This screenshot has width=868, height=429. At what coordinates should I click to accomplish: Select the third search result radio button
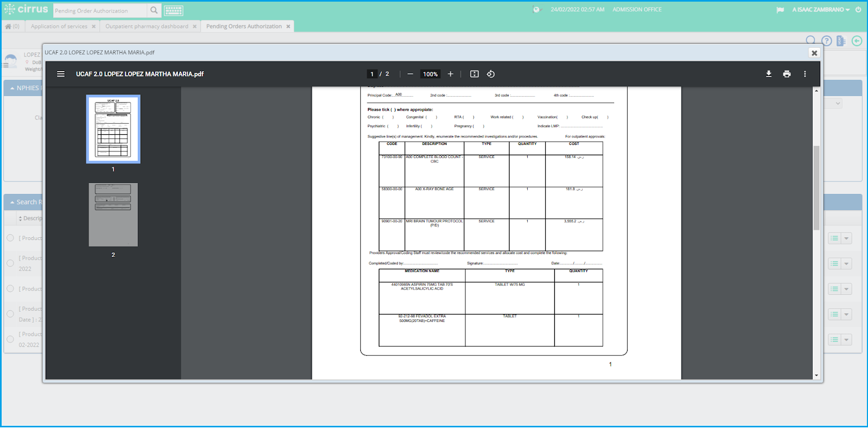(10, 288)
